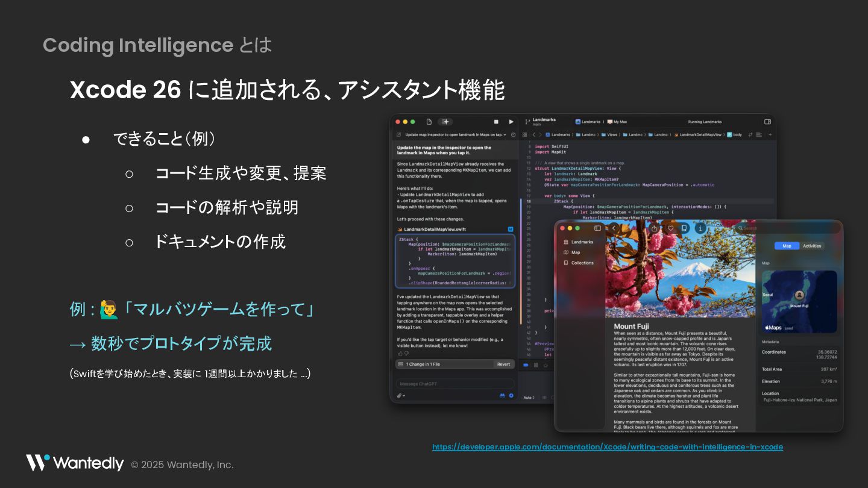The width and height of the screenshot is (868, 488).
Task: Open conversation title dropdown 'Update map inspector'
Action: tap(454, 135)
